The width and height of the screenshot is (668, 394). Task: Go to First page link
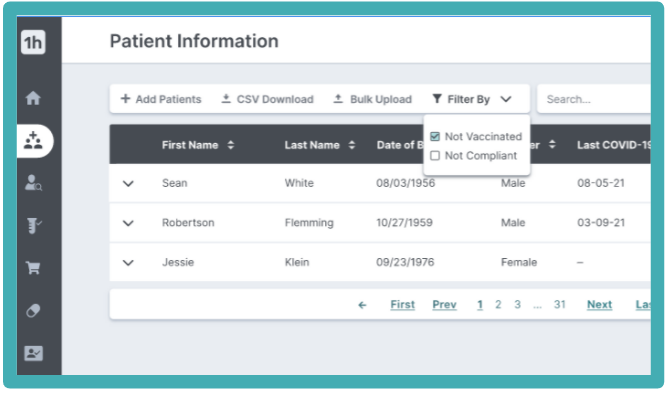point(403,305)
